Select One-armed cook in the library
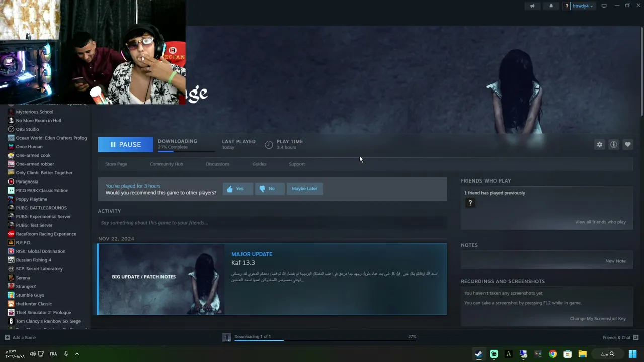The image size is (644, 362). point(33,155)
